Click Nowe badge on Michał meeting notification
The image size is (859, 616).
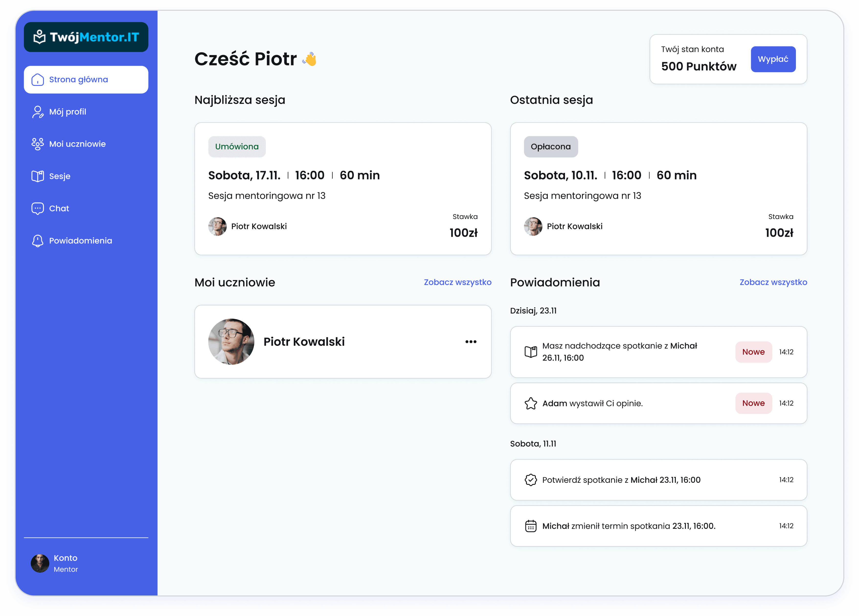point(753,352)
